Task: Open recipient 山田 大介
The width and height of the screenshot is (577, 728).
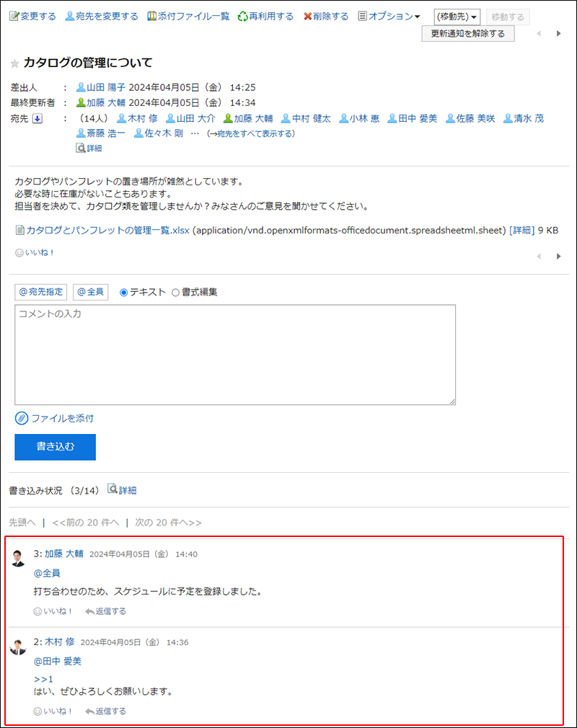Action: (190, 118)
